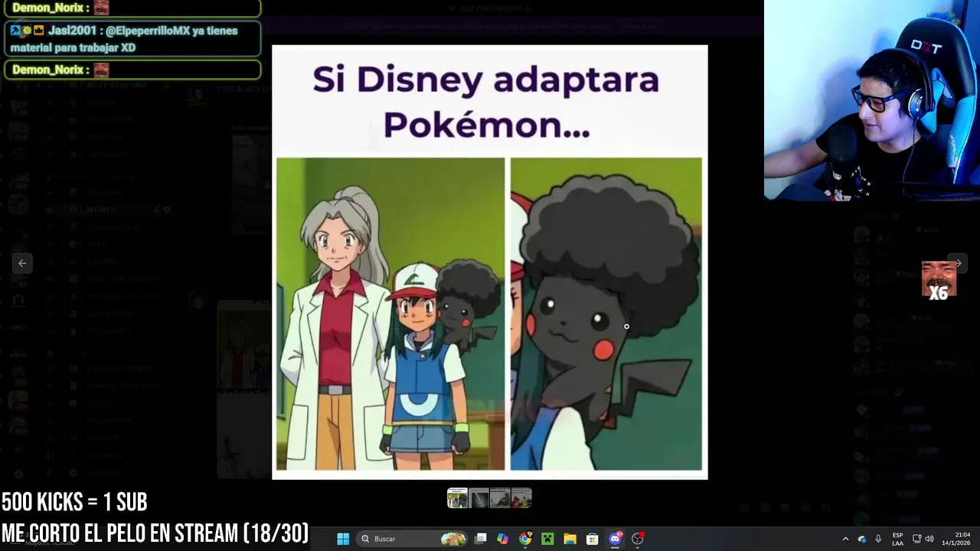
Task: Open Microsoft Store from the taskbar
Action: 592,539
